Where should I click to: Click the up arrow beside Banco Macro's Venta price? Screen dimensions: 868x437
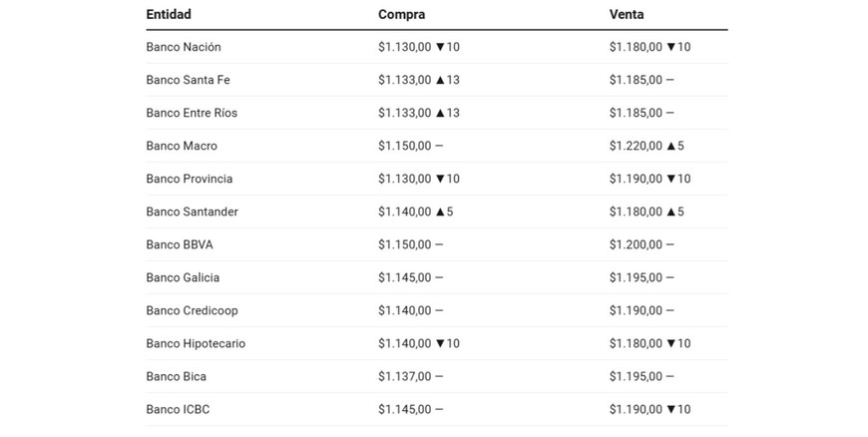coord(671,146)
